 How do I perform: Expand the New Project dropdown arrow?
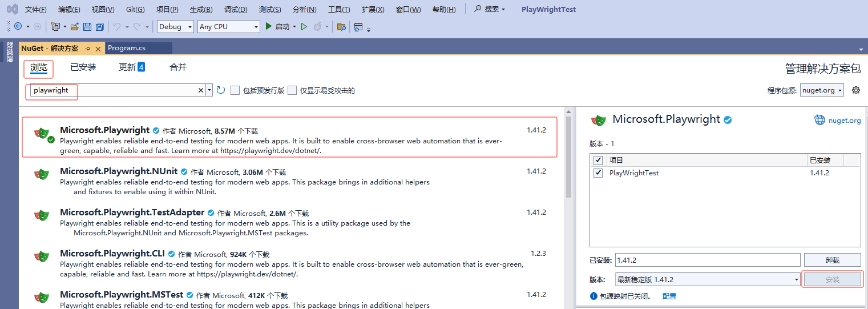[64, 27]
